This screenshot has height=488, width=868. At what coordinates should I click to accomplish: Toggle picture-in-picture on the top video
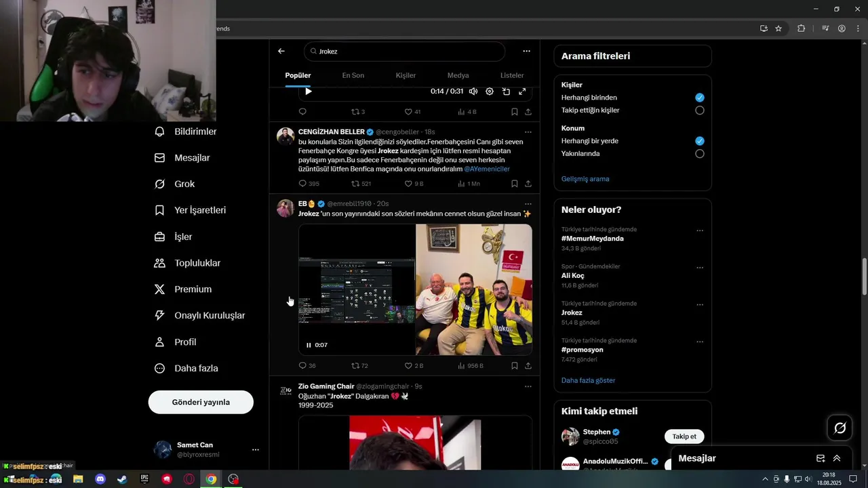point(506,91)
